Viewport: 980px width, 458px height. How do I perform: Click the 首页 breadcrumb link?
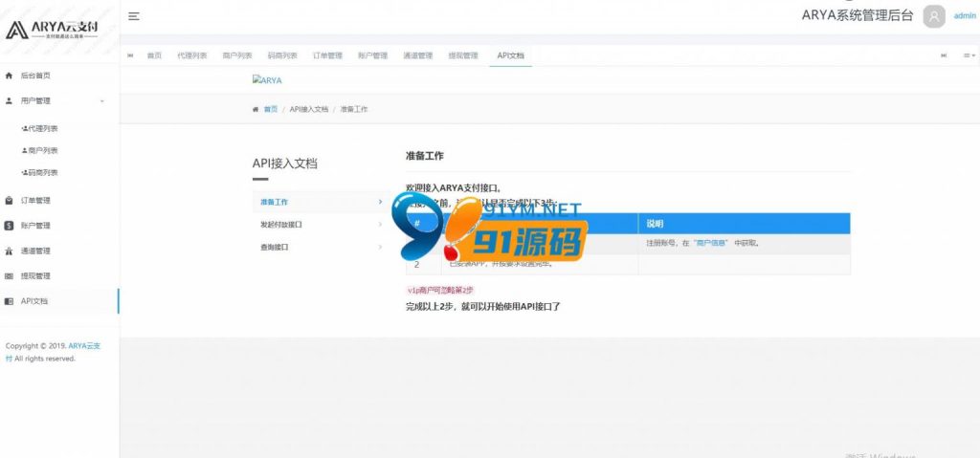tap(270, 109)
